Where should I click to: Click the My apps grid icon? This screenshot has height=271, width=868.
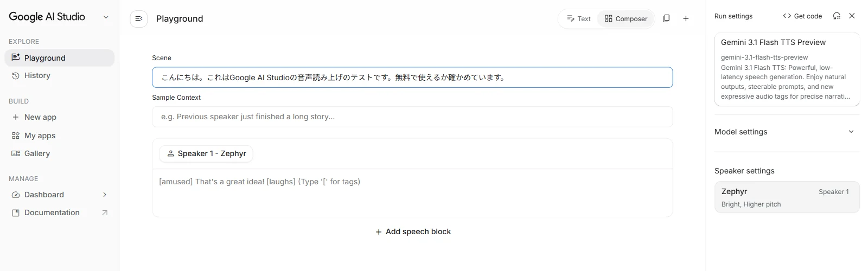tap(16, 135)
